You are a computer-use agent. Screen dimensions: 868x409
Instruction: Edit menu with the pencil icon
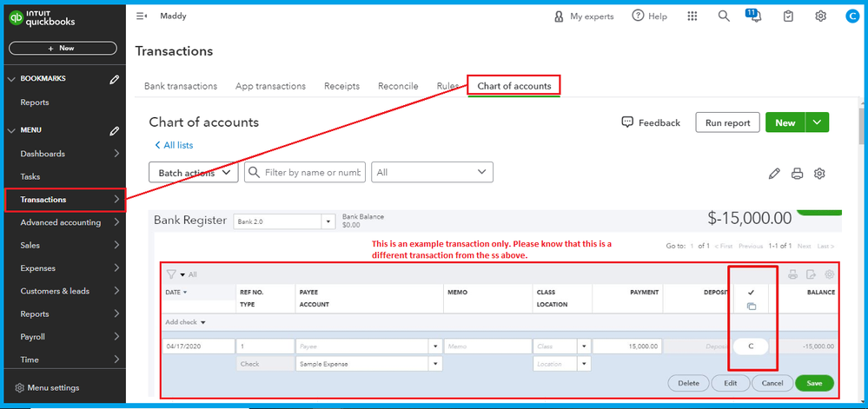pos(114,130)
